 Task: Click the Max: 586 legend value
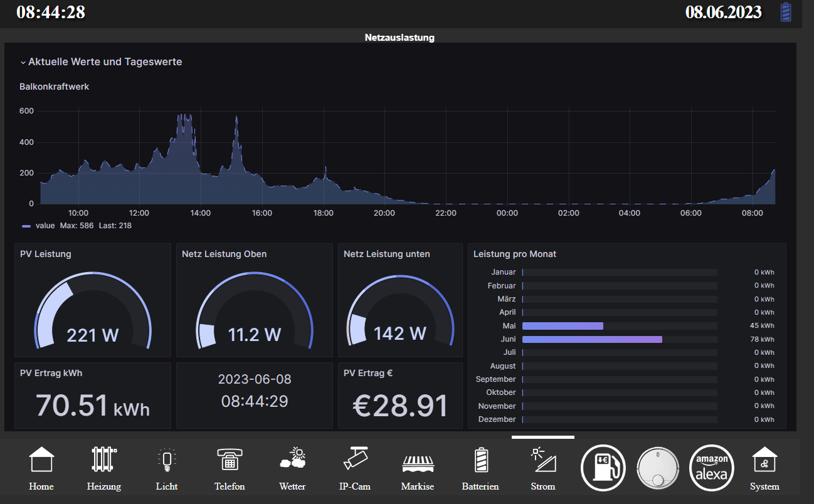pyautogui.click(x=77, y=226)
